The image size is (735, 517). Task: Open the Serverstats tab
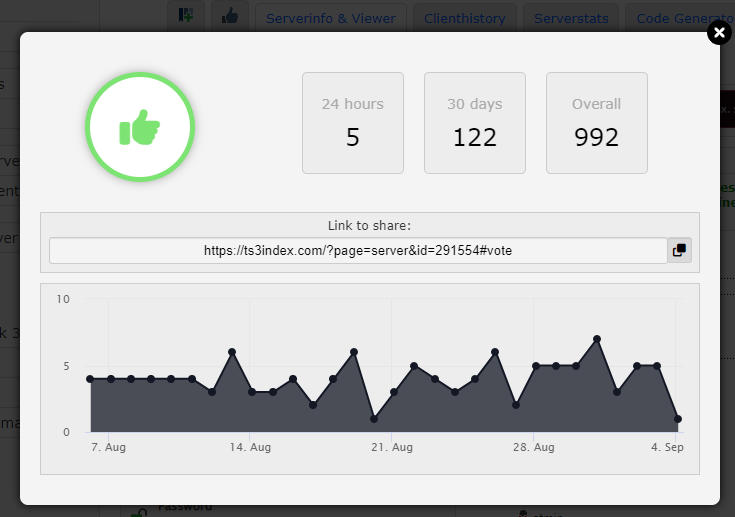tap(570, 18)
